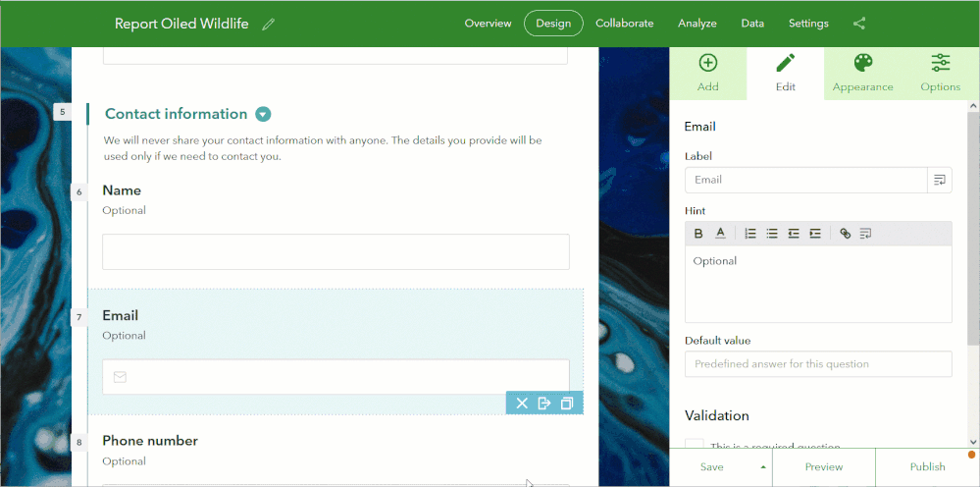Change font color in Hint editor
Screen dimensions: 980x487
721,234
